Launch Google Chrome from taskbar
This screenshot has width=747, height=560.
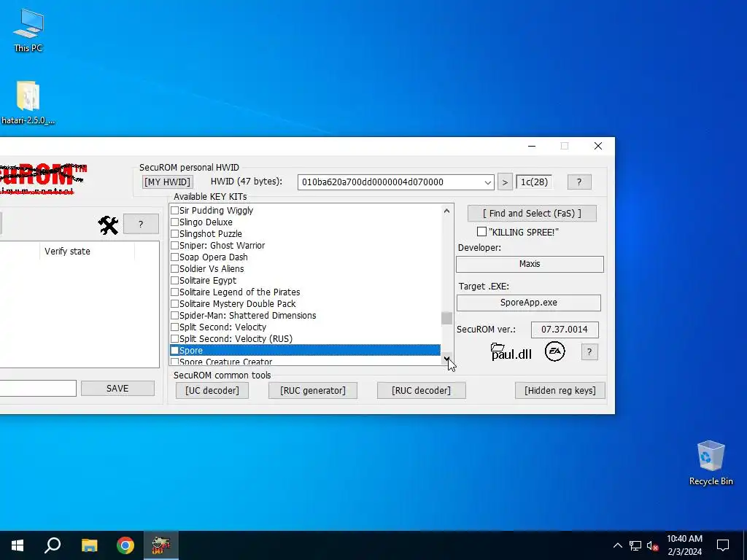click(x=125, y=545)
